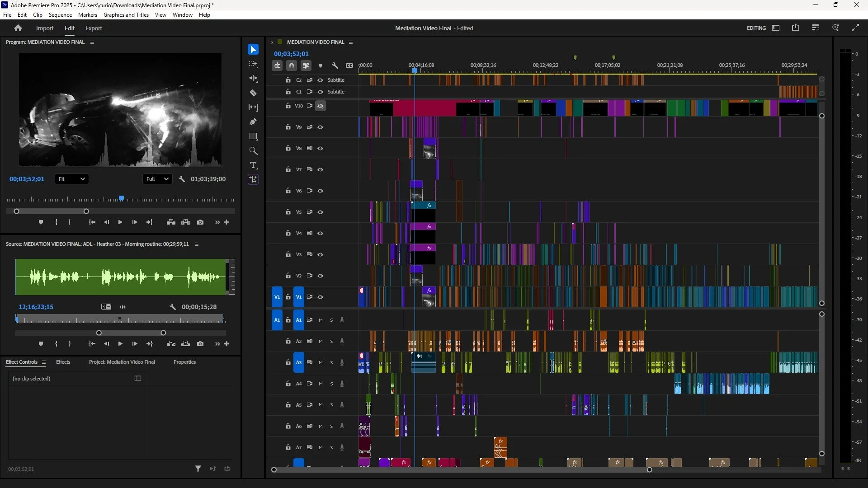The width and height of the screenshot is (868, 488).
Task: Toggle lock on track V5
Action: click(x=288, y=212)
